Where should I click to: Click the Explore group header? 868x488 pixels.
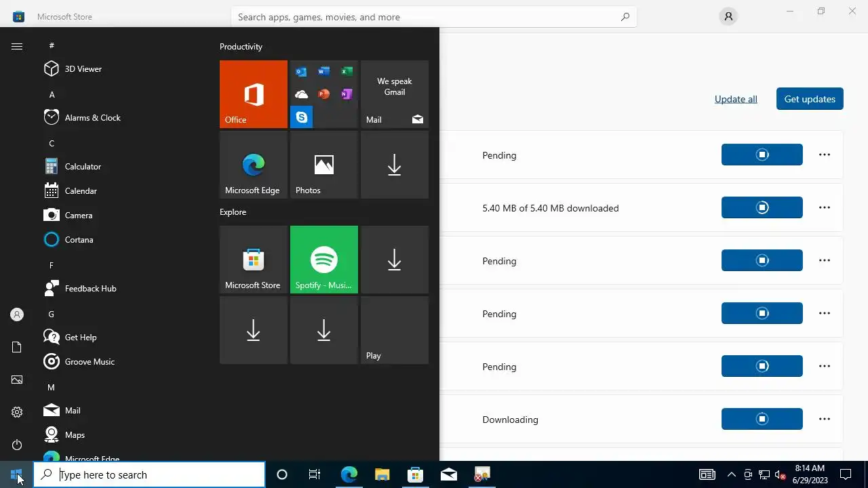[233, 212]
